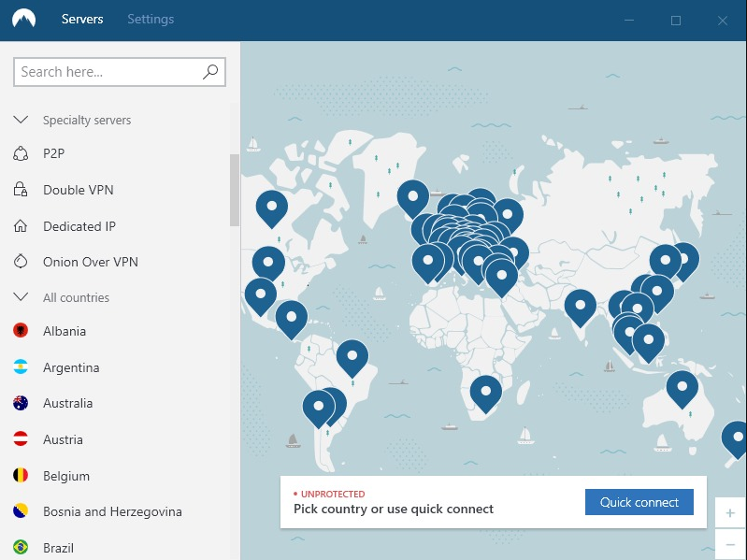Click the Brazil flag icon
The width and height of the screenshot is (747, 560).
pos(21,547)
